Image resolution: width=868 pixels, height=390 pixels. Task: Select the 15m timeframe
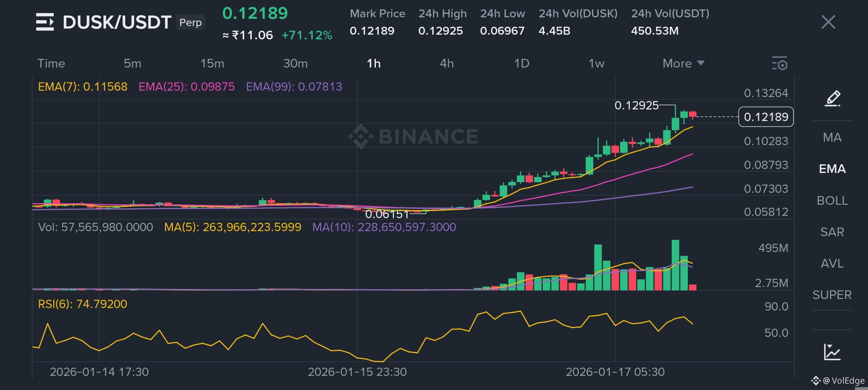click(212, 64)
